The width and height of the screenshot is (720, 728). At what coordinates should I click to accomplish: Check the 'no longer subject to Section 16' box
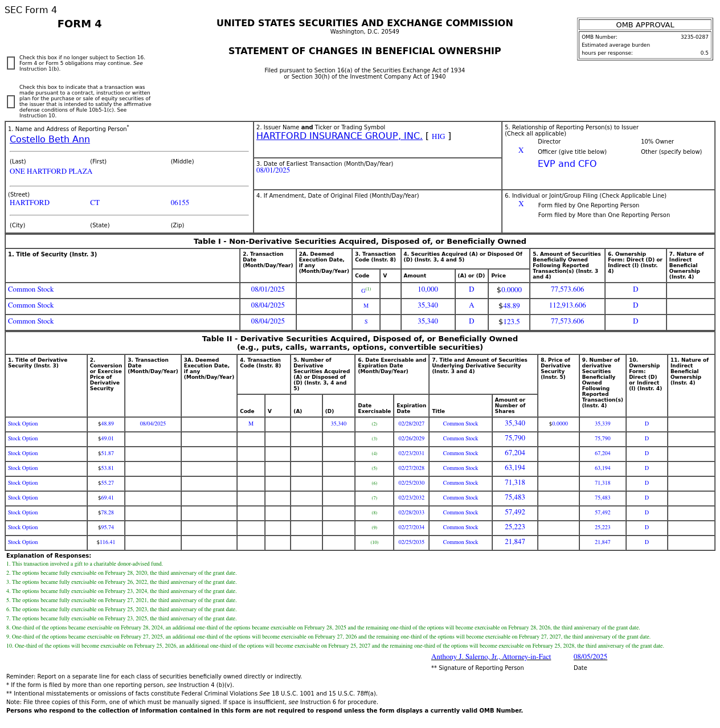point(11,63)
